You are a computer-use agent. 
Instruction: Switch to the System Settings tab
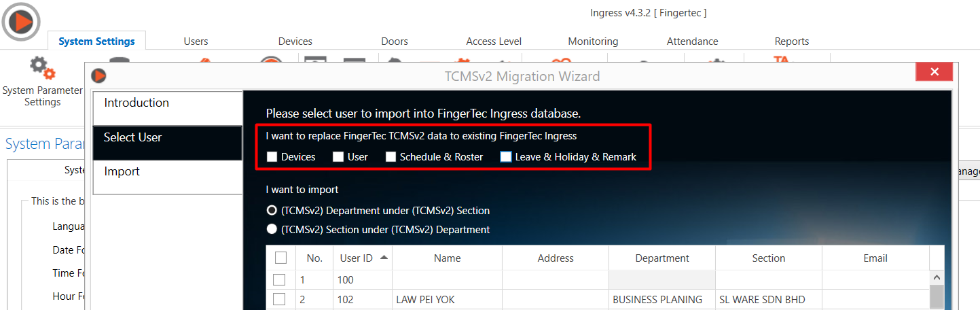pyautogui.click(x=96, y=41)
